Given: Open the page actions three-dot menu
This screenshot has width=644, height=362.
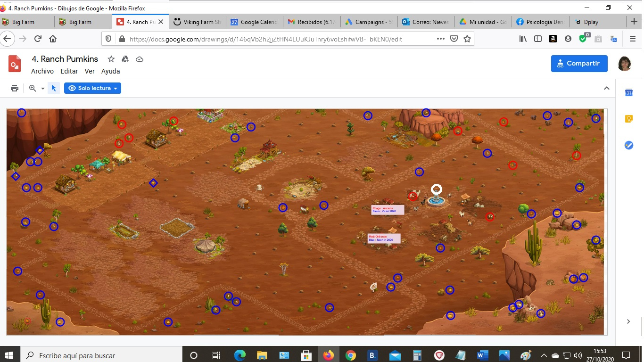Looking at the screenshot, I should 441,39.
